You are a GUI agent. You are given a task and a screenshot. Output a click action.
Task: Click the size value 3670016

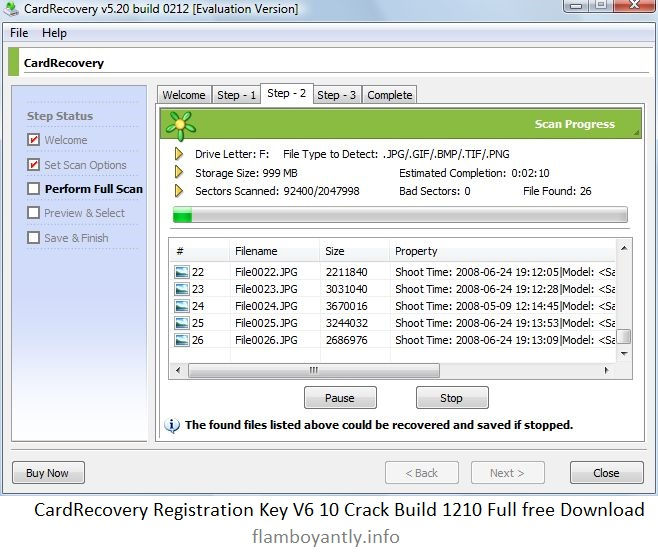[347, 306]
